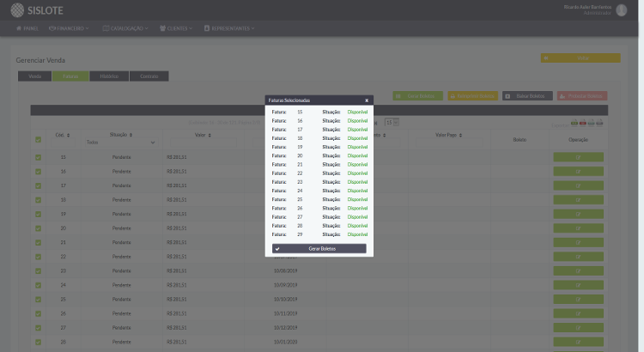
Task: Export table using the green file icon
Action: 574,123
